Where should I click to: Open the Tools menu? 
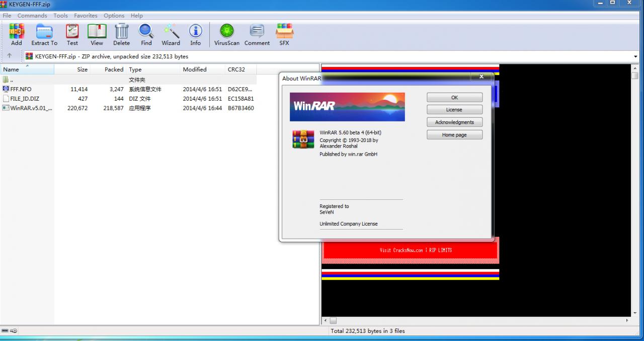tap(60, 16)
